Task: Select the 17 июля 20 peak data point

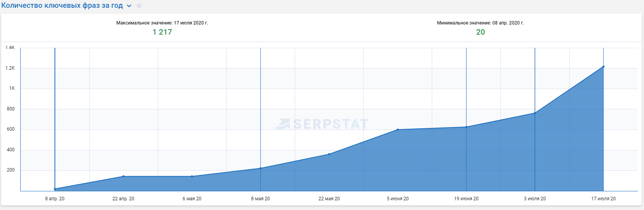Action: pos(604,66)
